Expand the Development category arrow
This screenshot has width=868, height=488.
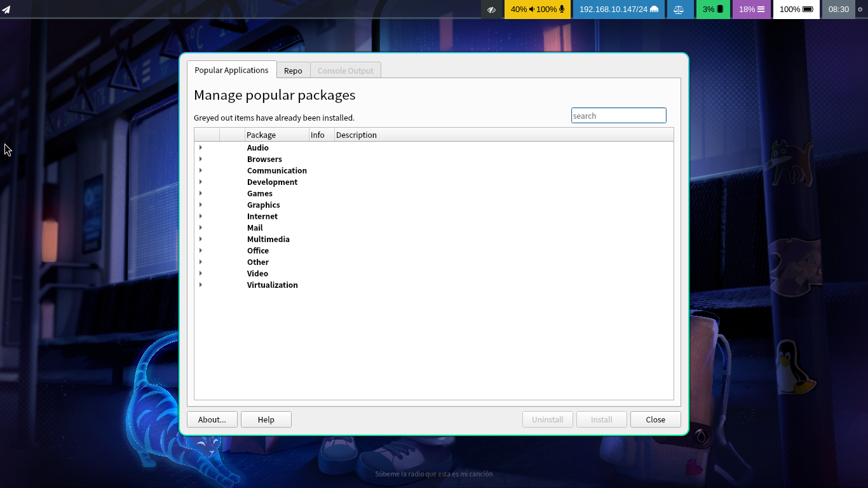pyautogui.click(x=201, y=182)
